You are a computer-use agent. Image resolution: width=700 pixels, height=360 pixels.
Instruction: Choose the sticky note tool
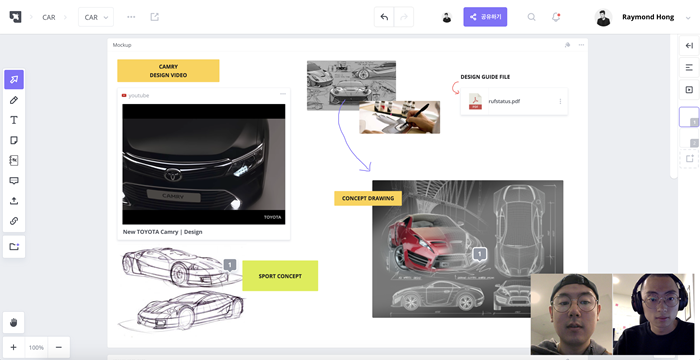point(14,140)
